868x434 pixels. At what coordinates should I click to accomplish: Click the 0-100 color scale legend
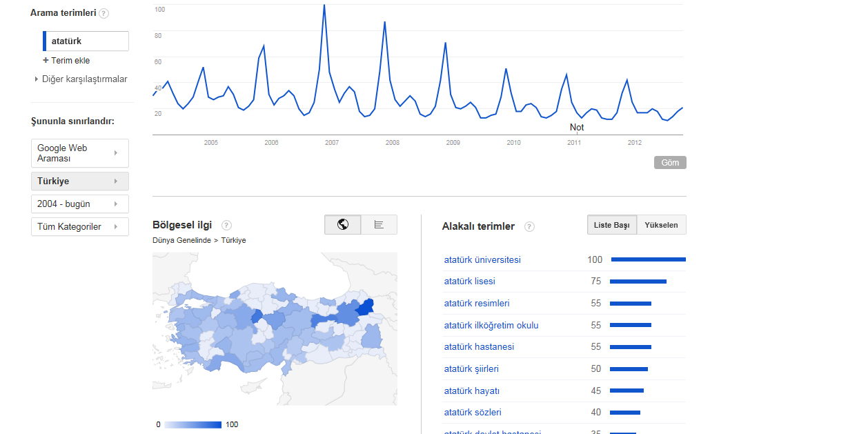coord(193,424)
